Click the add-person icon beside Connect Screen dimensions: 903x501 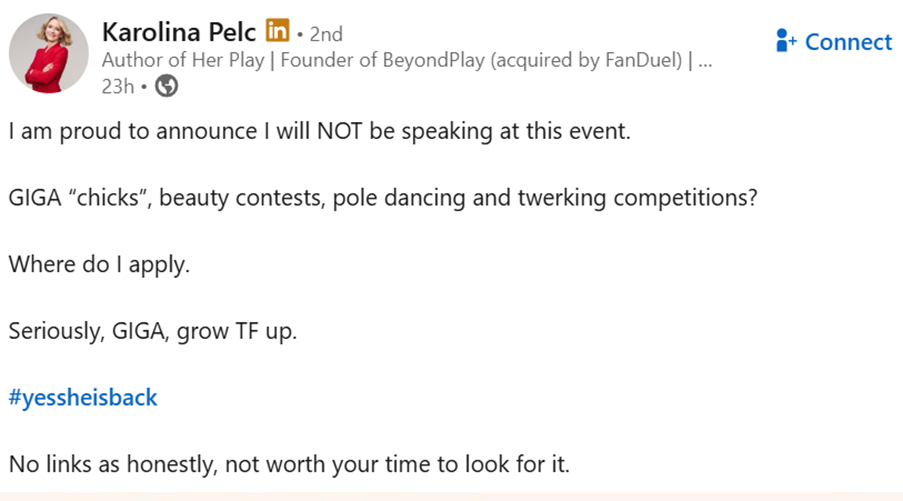click(786, 42)
